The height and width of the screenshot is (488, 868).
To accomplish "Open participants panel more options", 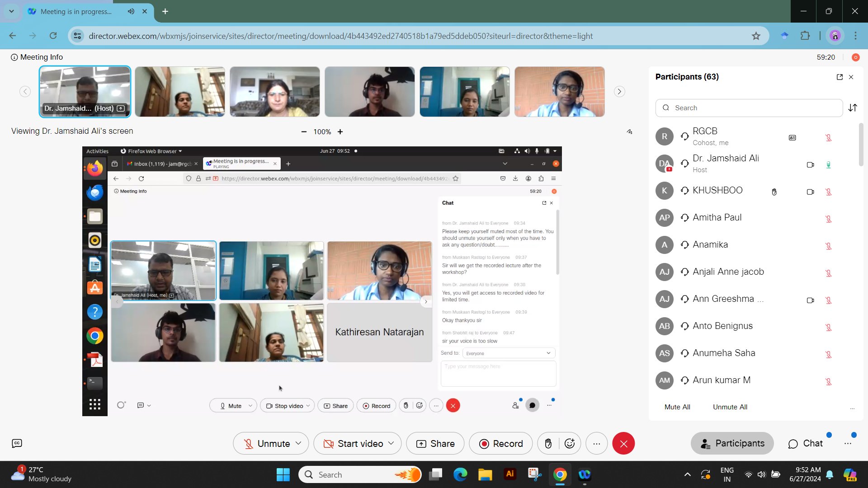I will tap(852, 408).
